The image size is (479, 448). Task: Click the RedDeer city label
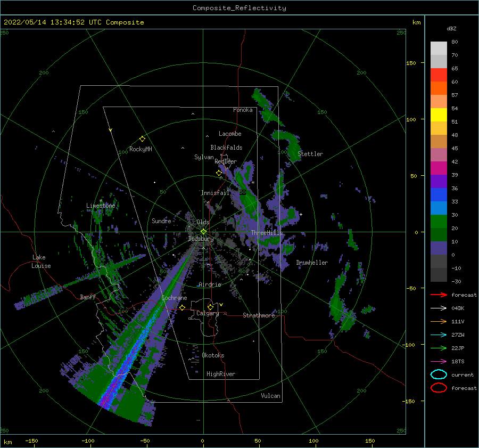click(226, 161)
